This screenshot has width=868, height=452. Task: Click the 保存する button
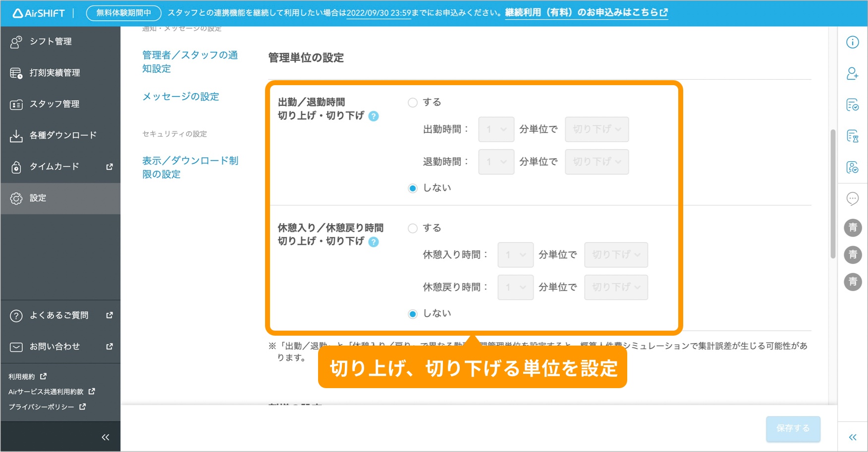coord(793,428)
